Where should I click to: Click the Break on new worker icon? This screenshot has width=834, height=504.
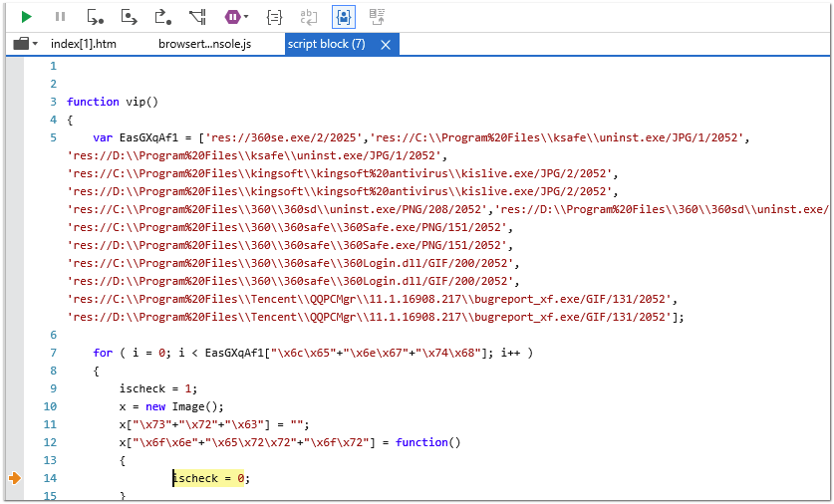[197, 16]
